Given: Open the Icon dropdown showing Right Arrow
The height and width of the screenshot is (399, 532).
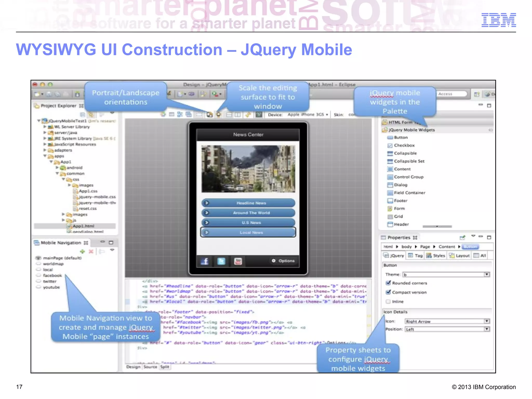Looking at the screenshot, I should 487,321.
